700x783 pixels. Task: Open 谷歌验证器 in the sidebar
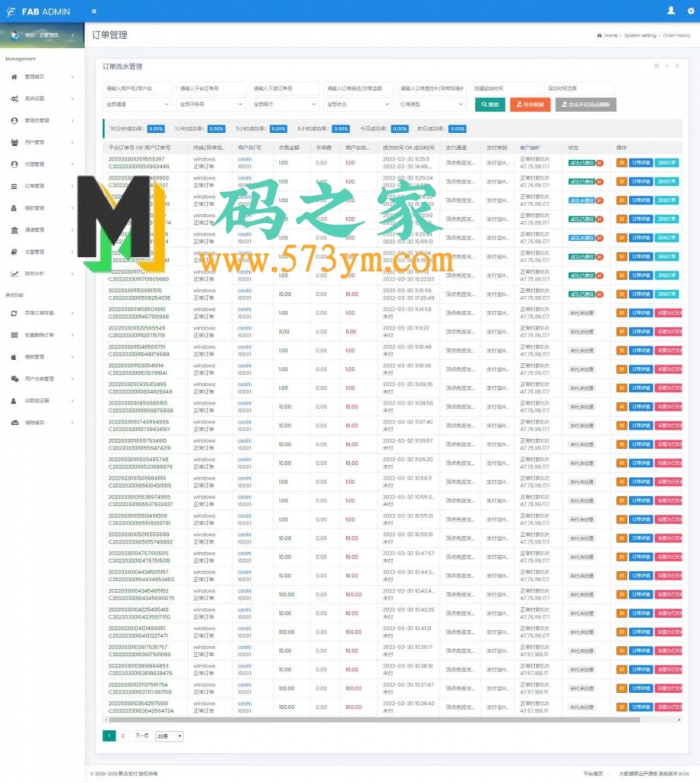click(x=42, y=401)
